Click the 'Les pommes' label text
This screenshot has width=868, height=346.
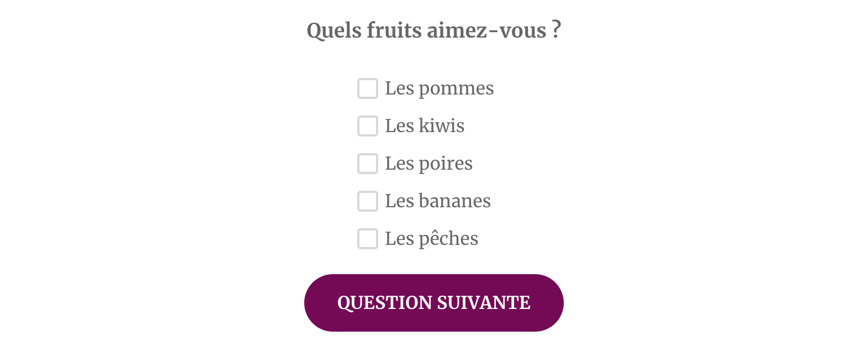pyautogui.click(x=440, y=88)
